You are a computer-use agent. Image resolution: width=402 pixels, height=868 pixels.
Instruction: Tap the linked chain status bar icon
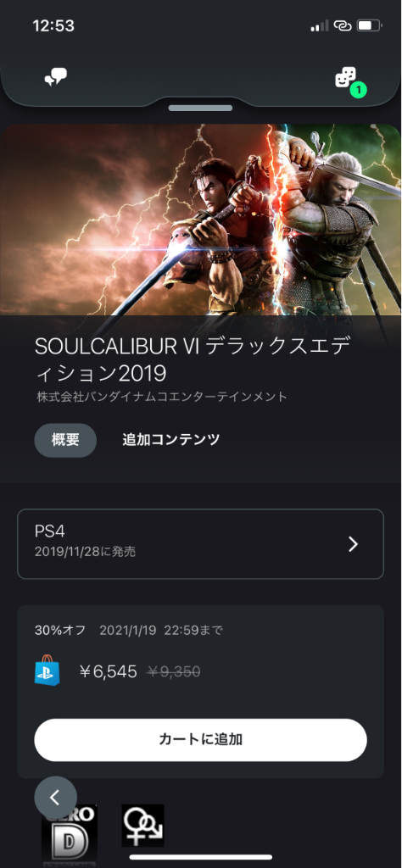pos(343,25)
